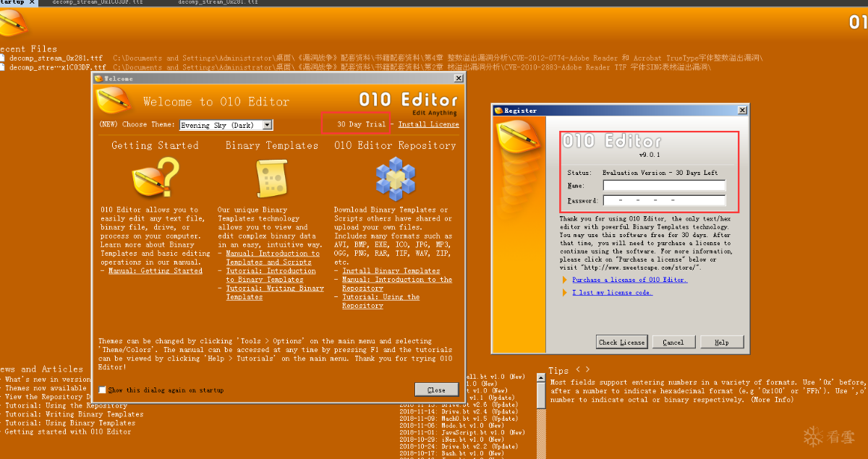Open the recent file ending in x1C03DF.ttf
The height and width of the screenshot is (459, 868).
57,67
